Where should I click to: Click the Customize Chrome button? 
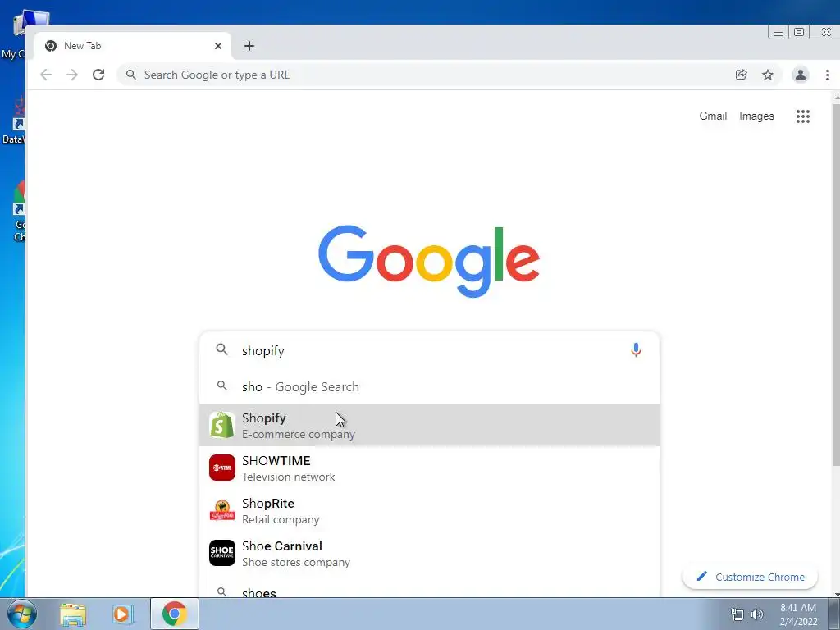(x=750, y=577)
